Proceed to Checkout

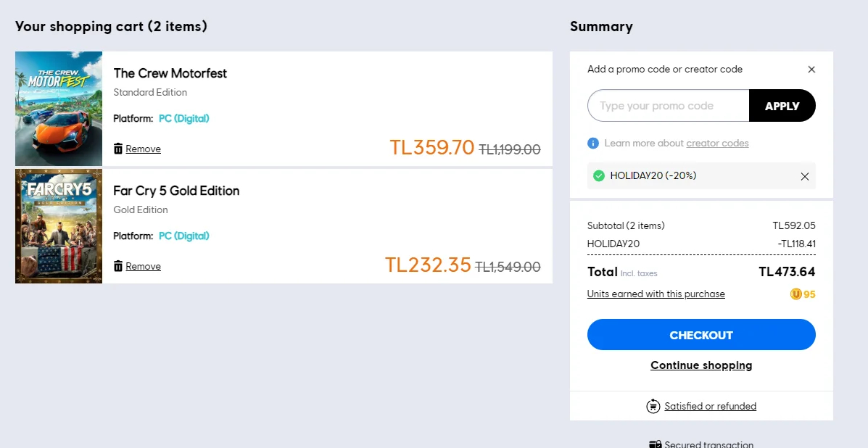(701, 335)
